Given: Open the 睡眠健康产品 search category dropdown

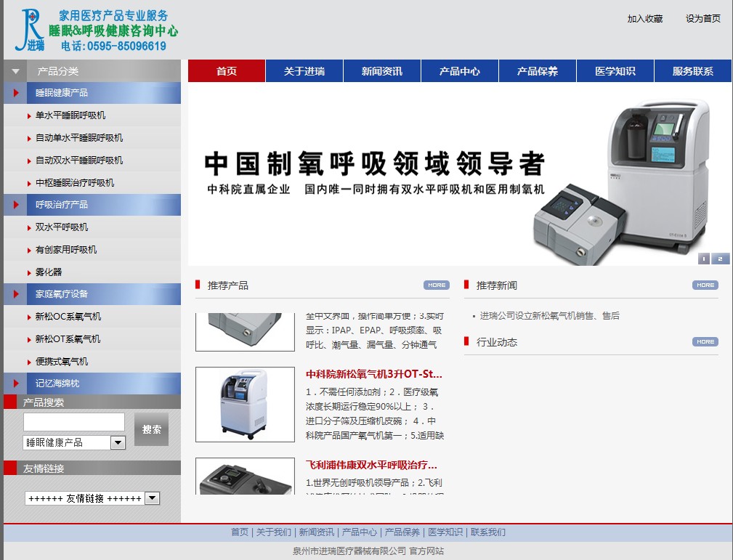Looking at the screenshot, I should (74, 442).
